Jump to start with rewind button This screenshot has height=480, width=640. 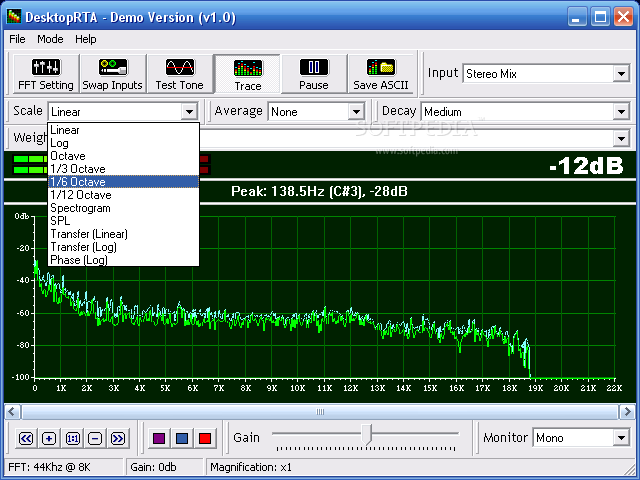tap(26, 439)
